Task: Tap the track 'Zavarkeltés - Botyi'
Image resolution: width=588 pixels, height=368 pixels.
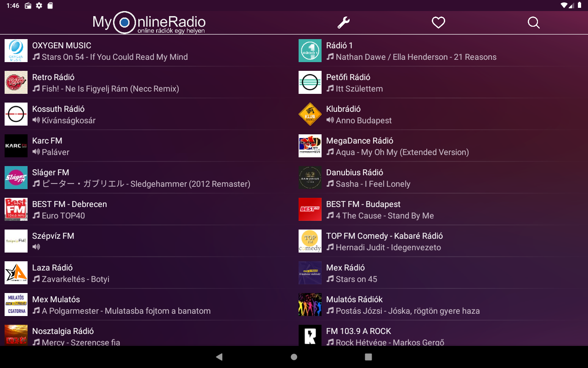Action: 75,279
